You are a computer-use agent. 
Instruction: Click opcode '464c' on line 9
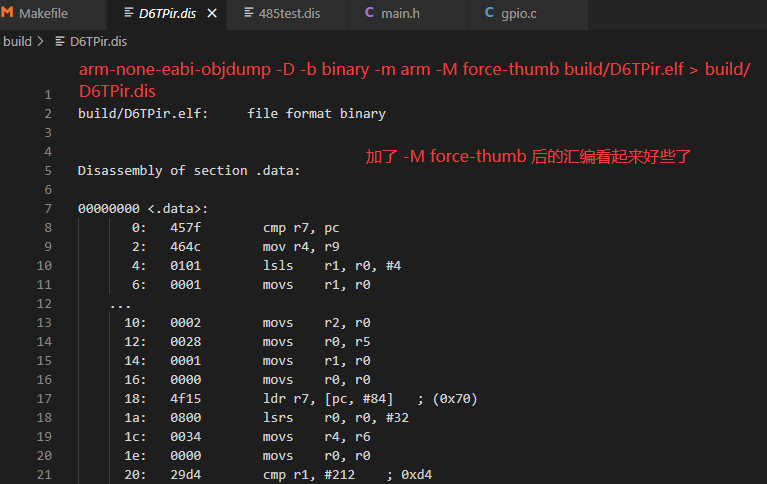tap(185, 247)
